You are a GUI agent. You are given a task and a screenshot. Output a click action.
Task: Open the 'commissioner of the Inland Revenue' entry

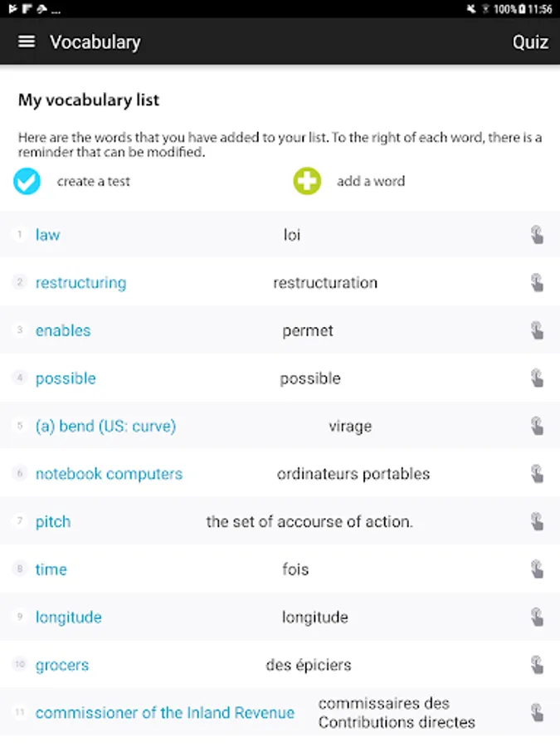point(164,713)
